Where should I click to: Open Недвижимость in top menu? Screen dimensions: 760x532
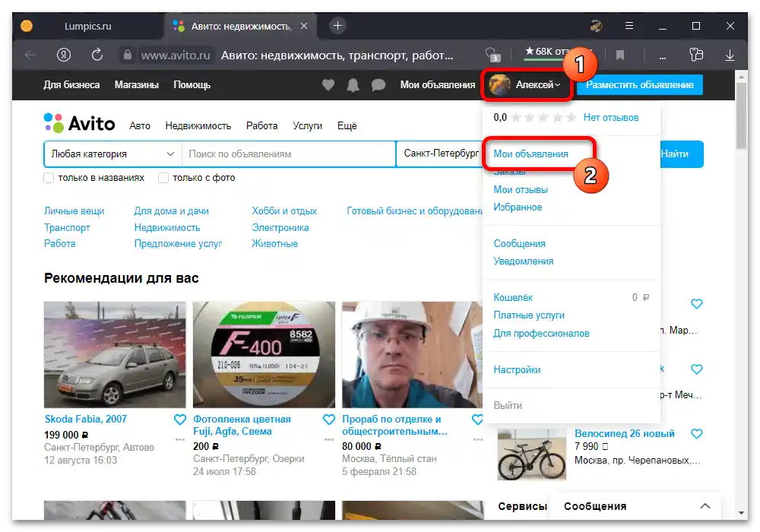point(198,126)
